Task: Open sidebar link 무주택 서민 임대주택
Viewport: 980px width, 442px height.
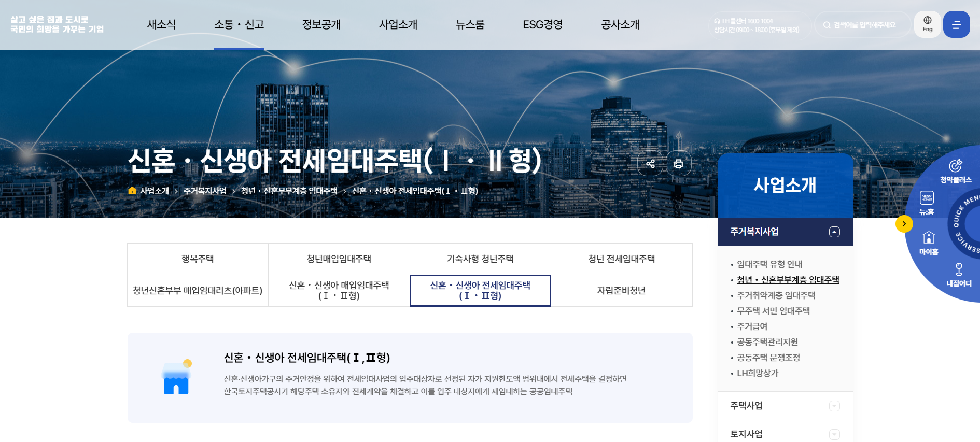Action: click(x=773, y=311)
